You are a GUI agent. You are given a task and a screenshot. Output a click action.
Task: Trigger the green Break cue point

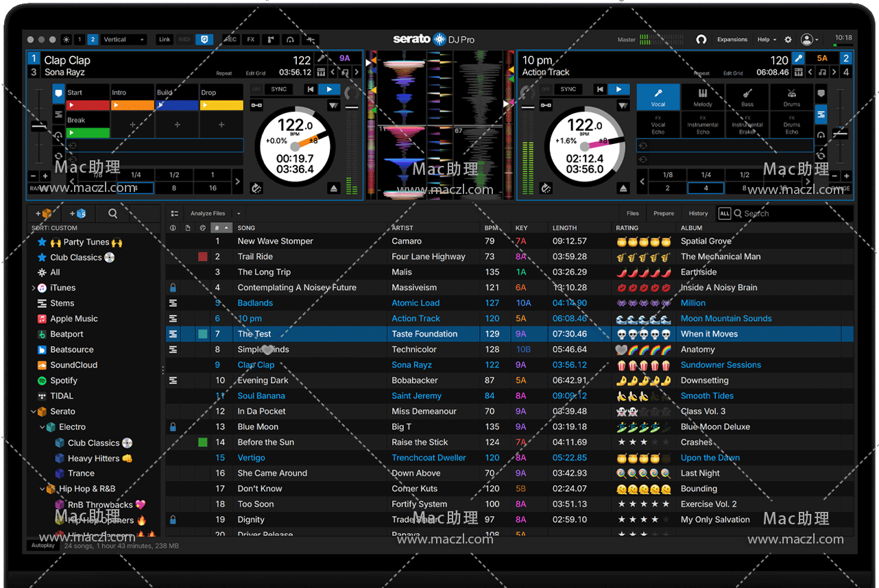pos(88,133)
